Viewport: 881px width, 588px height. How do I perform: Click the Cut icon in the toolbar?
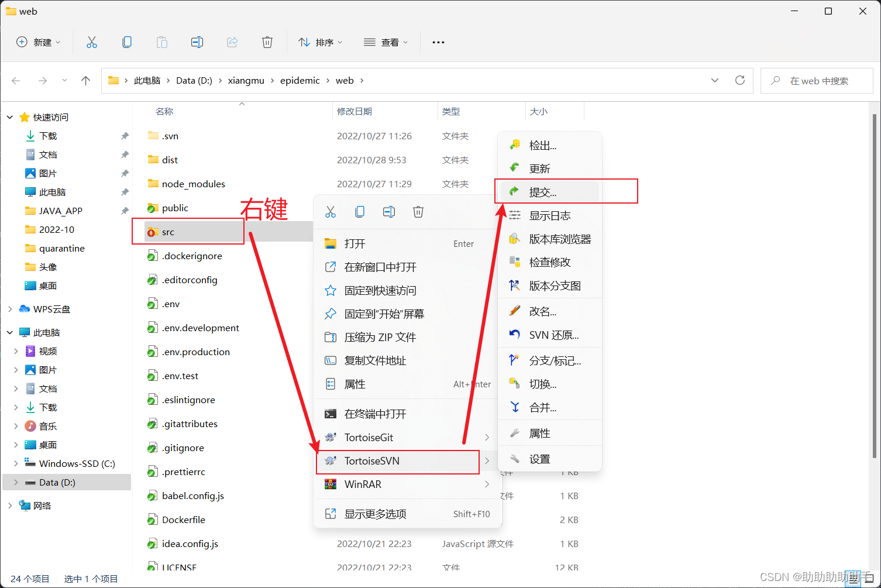(x=92, y=42)
